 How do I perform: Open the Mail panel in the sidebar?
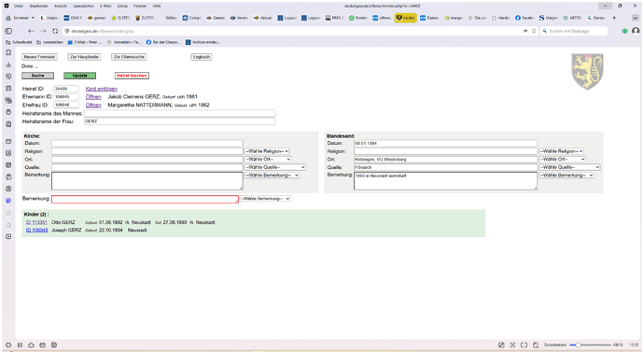(x=8, y=141)
